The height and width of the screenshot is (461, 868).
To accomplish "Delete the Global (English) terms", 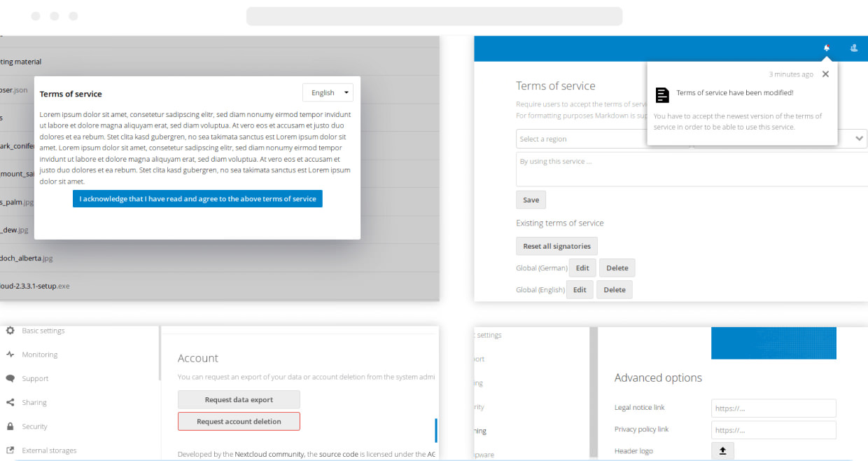I will click(x=615, y=289).
